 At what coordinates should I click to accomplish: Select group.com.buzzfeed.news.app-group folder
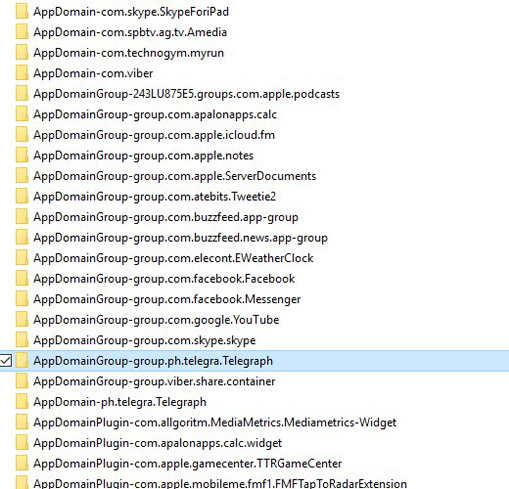(180, 238)
